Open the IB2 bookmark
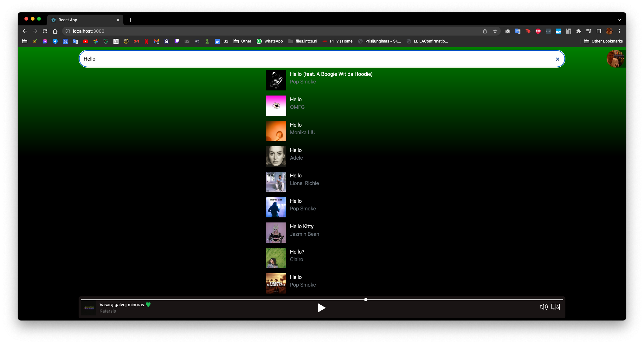 (x=222, y=41)
